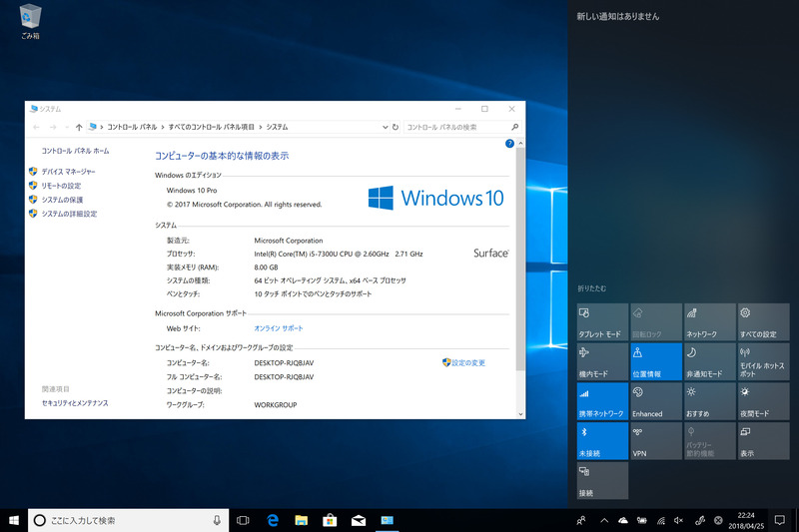The image size is (799, 532).
Task: Click the battery tray icon
Action: tap(641, 520)
